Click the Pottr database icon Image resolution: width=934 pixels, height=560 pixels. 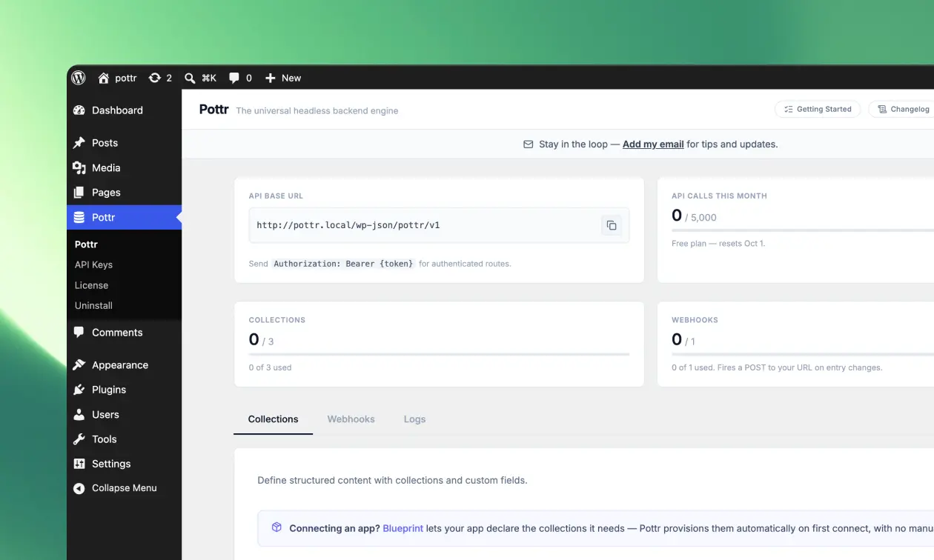tap(79, 218)
